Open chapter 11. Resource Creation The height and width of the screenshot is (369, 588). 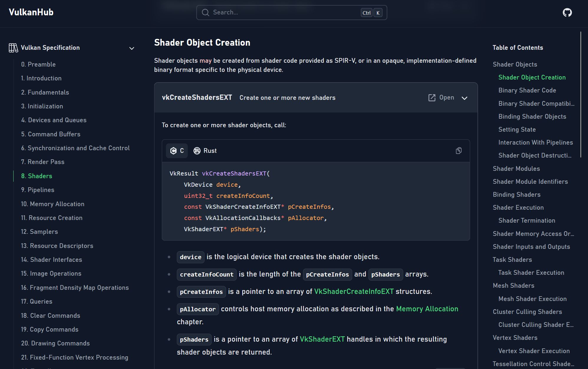pyautogui.click(x=52, y=218)
